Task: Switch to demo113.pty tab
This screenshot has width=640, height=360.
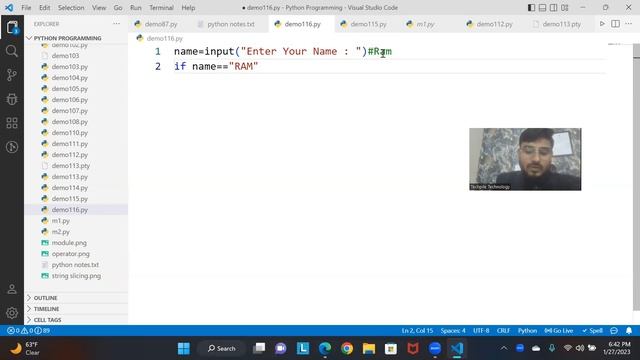Action: click(561, 24)
